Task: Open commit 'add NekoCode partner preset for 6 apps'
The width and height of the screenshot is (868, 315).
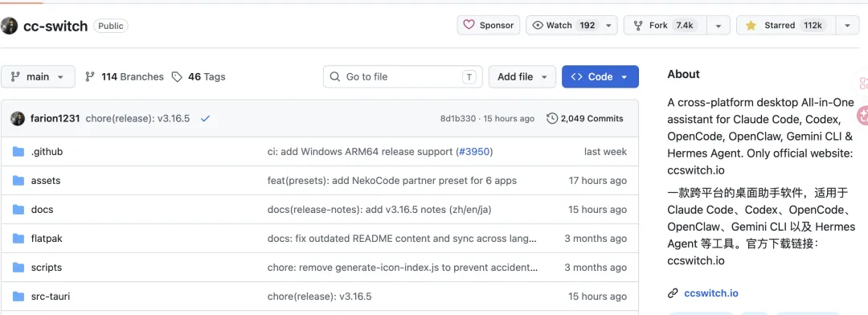Action: [x=392, y=181]
